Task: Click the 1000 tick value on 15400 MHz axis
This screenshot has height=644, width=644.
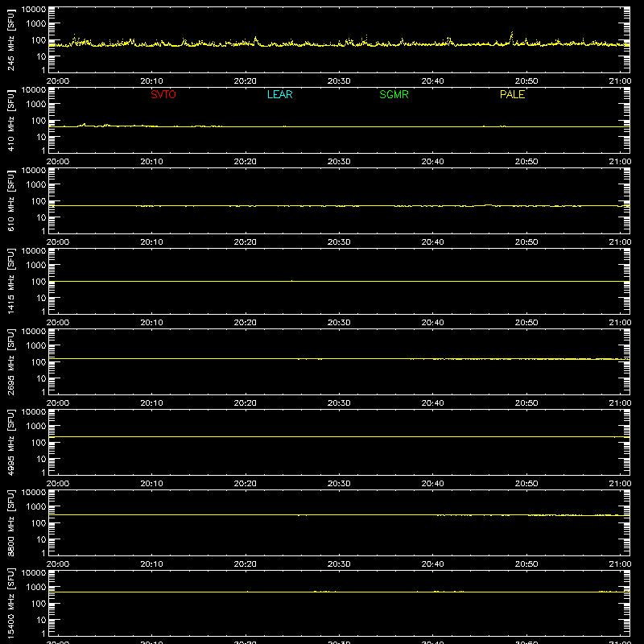Action: coord(36,588)
